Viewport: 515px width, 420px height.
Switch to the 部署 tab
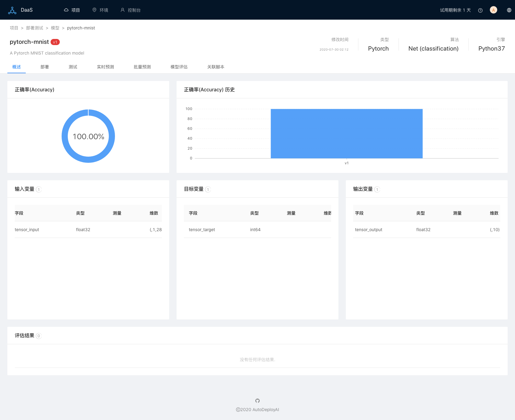point(45,67)
